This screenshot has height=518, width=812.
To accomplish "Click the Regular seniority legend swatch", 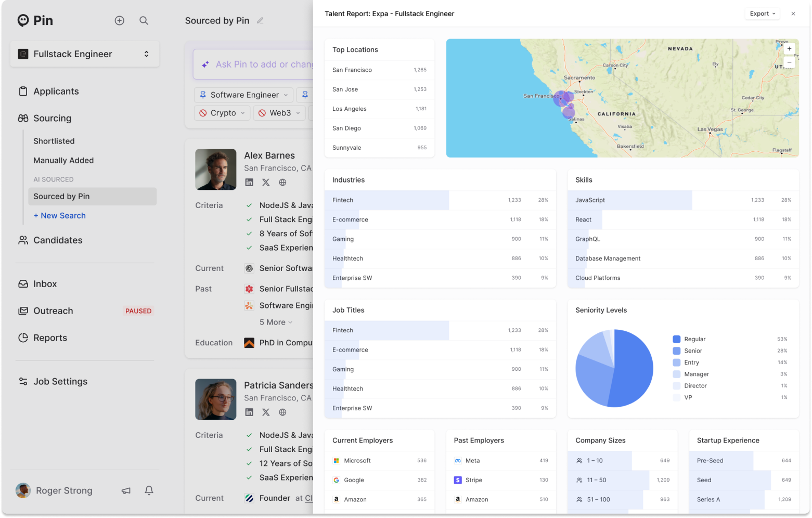I will 676,339.
